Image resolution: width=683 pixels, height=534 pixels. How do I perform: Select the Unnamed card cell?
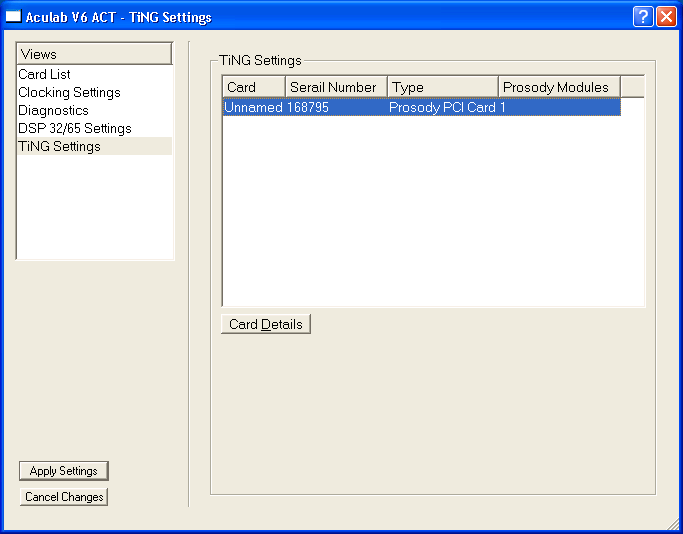coord(254,107)
